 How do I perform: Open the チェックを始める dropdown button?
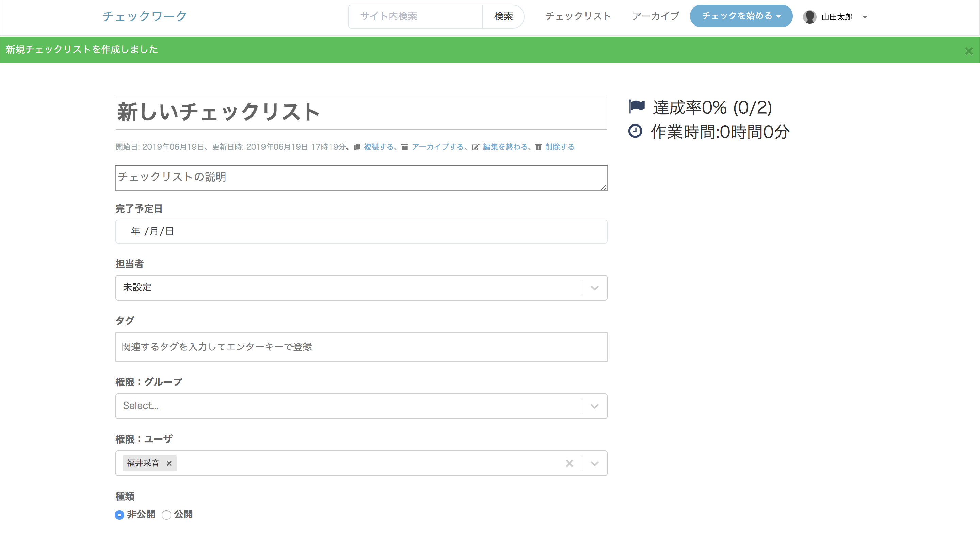click(741, 16)
